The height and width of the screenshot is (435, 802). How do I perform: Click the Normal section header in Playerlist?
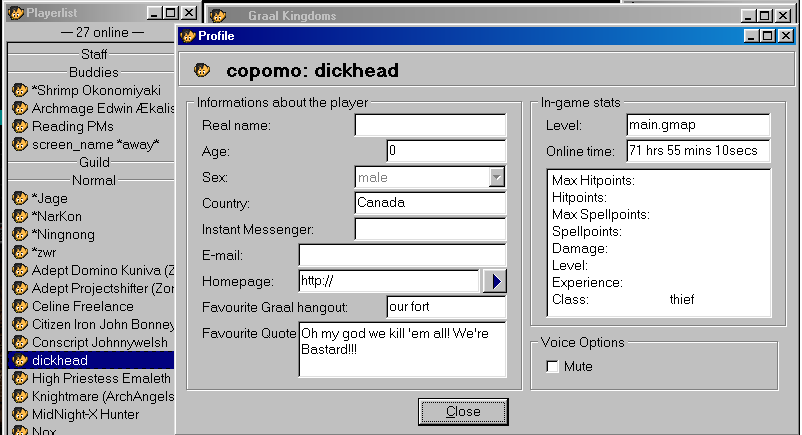(x=94, y=180)
